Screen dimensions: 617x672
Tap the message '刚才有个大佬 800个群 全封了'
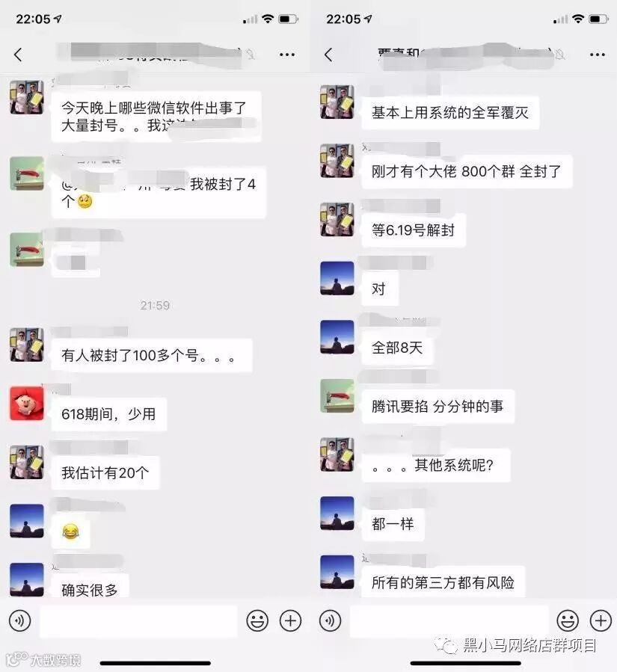point(467,171)
